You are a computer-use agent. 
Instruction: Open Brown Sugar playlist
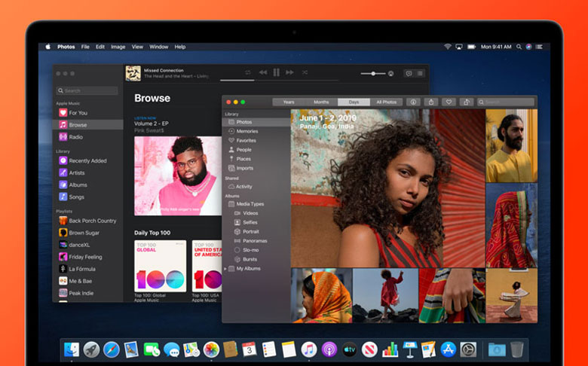(x=87, y=233)
